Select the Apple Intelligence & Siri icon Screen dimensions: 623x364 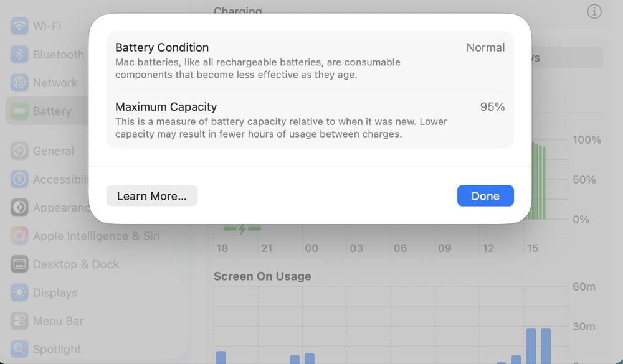pyautogui.click(x=19, y=236)
